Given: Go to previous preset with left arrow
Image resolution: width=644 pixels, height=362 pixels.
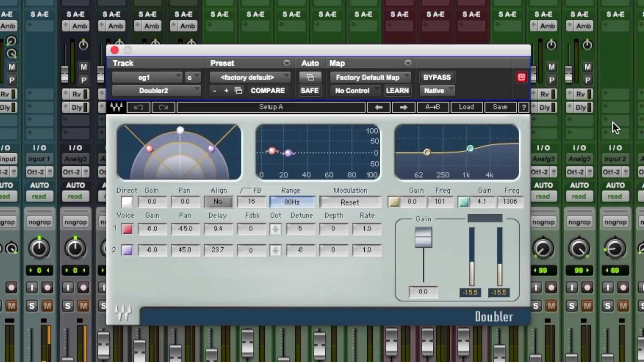Looking at the screenshot, I should tap(378, 107).
